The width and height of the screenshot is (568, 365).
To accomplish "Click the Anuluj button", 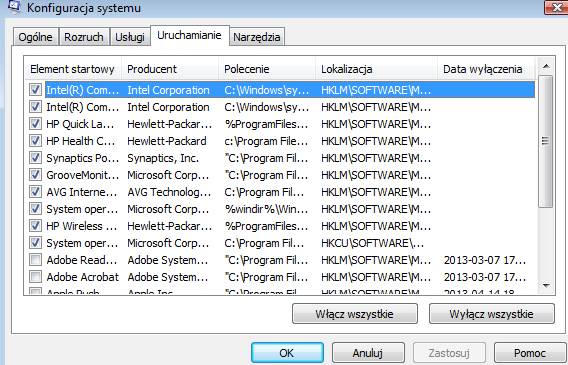I will click(368, 353).
